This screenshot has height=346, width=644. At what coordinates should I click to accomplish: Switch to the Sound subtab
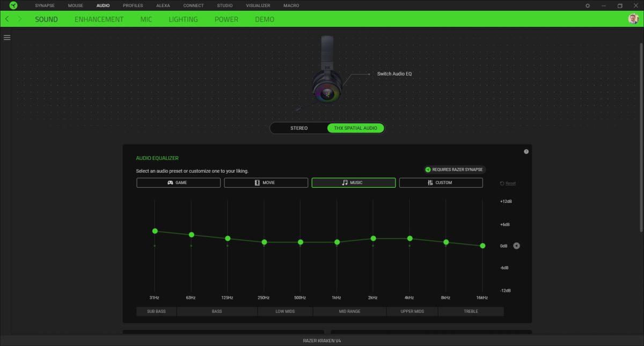pyautogui.click(x=46, y=19)
